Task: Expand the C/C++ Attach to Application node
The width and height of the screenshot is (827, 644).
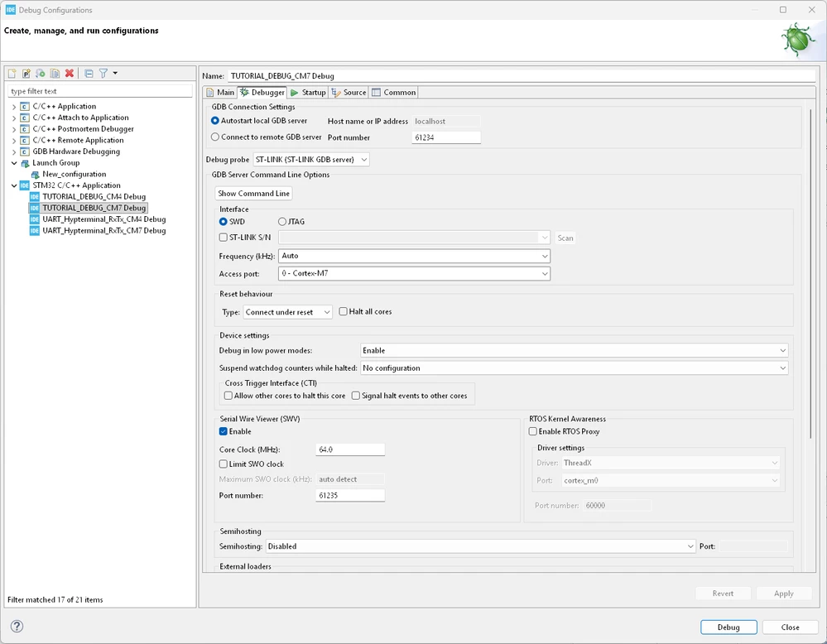Action: pyautogui.click(x=14, y=118)
